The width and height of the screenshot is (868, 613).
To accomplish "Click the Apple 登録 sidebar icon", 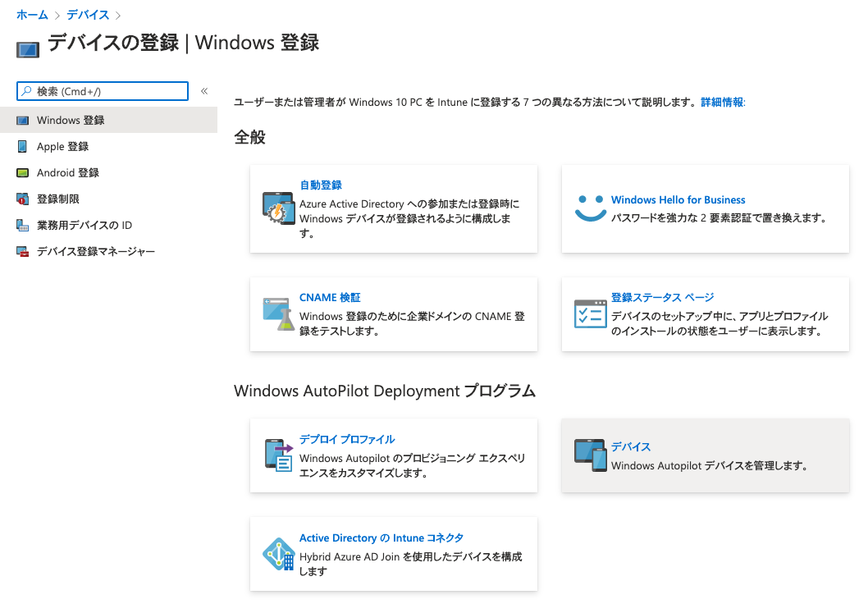I will click(23, 146).
